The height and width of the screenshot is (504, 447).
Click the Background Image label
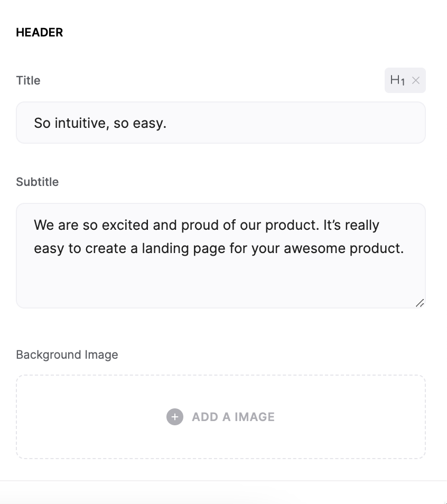(x=67, y=354)
